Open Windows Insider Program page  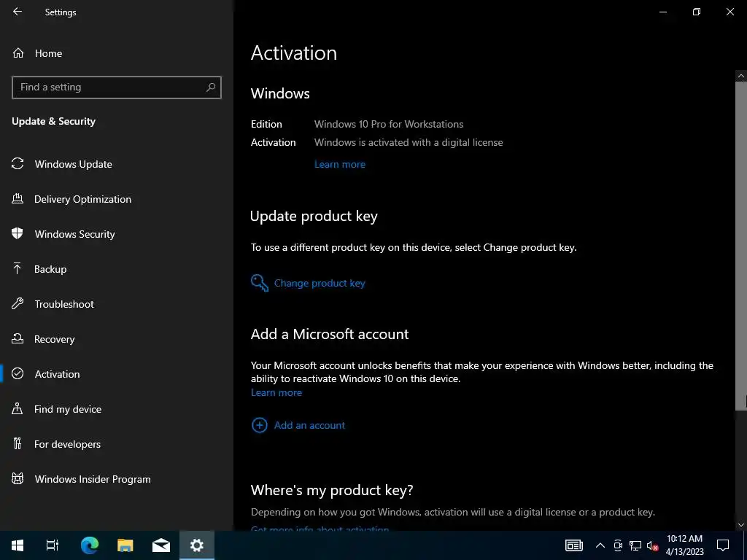[x=93, y=479]
